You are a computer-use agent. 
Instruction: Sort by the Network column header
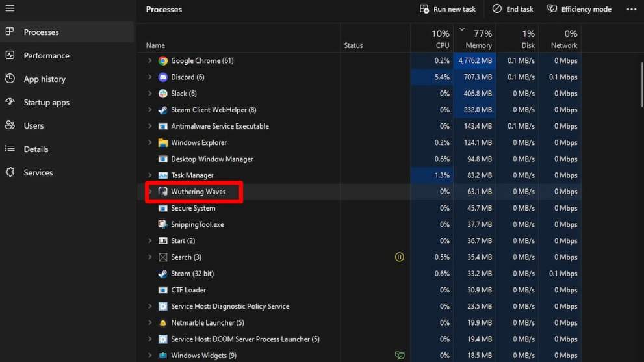pos(560,38)
